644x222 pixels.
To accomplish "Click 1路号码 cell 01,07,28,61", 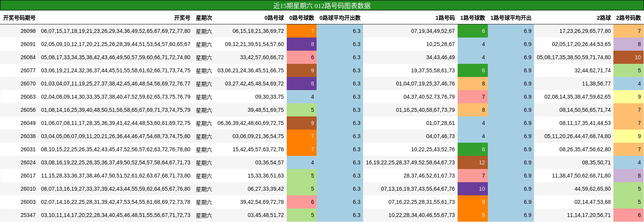I will pos(441,123).
